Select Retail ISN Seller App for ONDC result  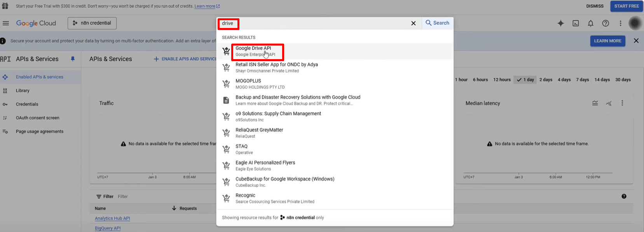coord(335,68)
